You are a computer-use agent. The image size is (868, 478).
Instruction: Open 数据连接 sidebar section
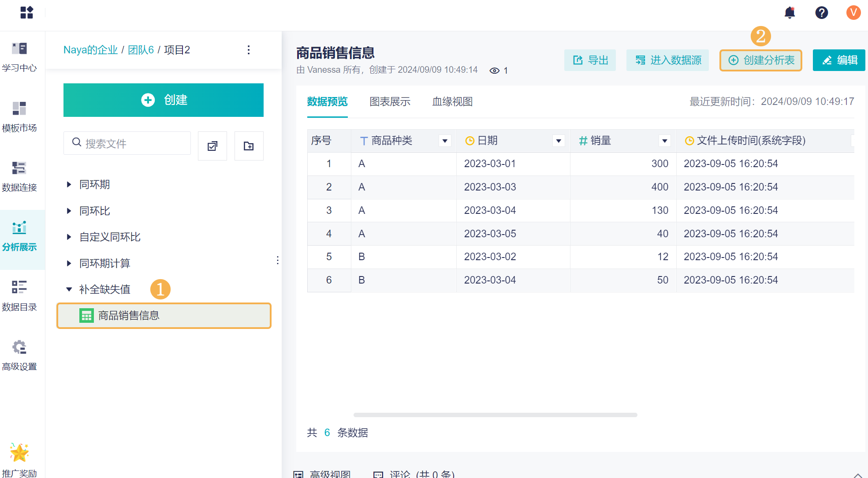point(19,177)
